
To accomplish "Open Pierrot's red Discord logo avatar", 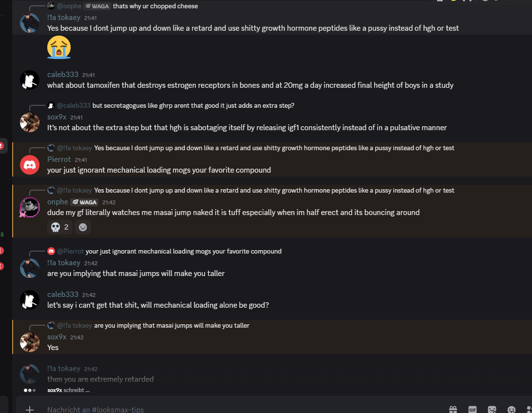I will (30, 165).
